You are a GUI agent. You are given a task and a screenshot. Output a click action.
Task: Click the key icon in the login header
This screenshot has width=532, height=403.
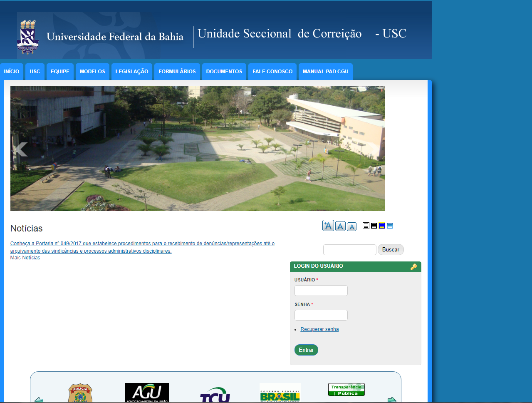(413, 267)
